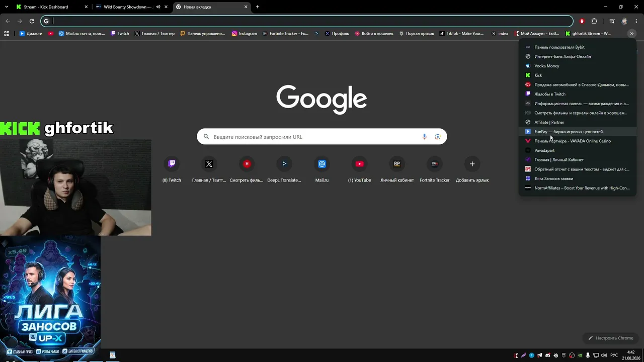644x362 pixels.
Task: Open Telegram from the system tray
Action: coord(540,355)
